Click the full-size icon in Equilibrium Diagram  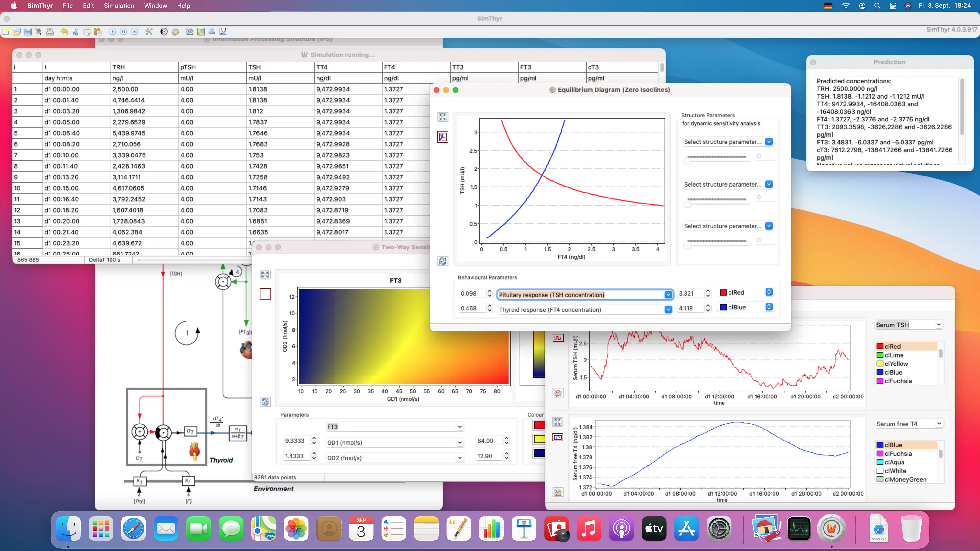[442, 117]
